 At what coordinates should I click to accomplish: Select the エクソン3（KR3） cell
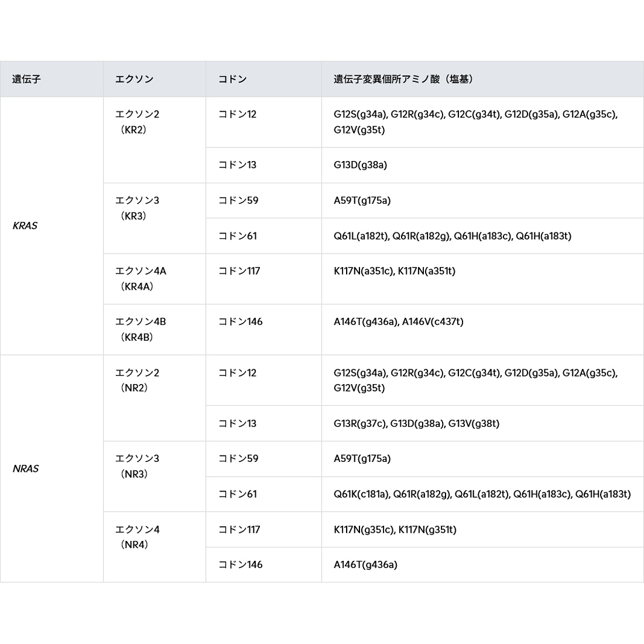coord(155,218)
